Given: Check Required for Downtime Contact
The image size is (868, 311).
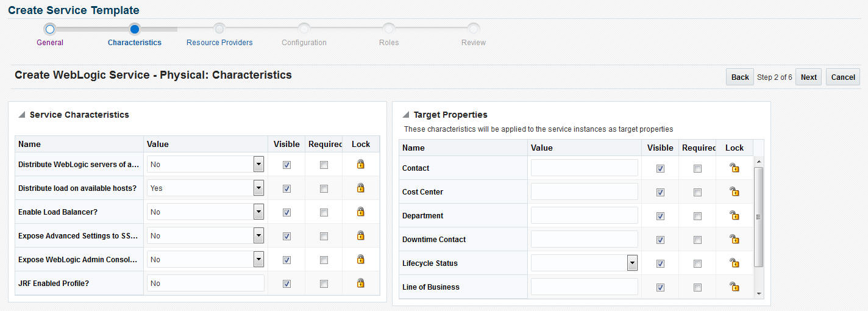Looking at the screenshot, I should coord(697,240).
